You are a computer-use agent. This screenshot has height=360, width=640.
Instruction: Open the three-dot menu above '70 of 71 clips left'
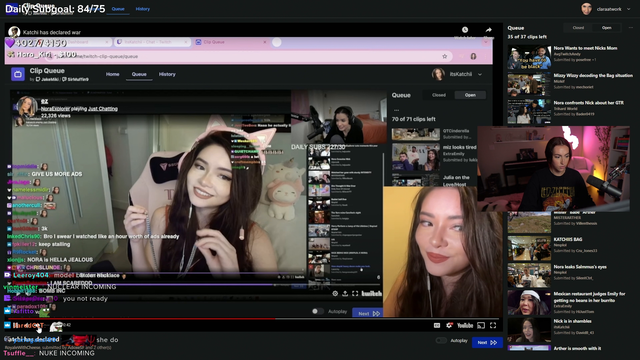tap(396, 110)
